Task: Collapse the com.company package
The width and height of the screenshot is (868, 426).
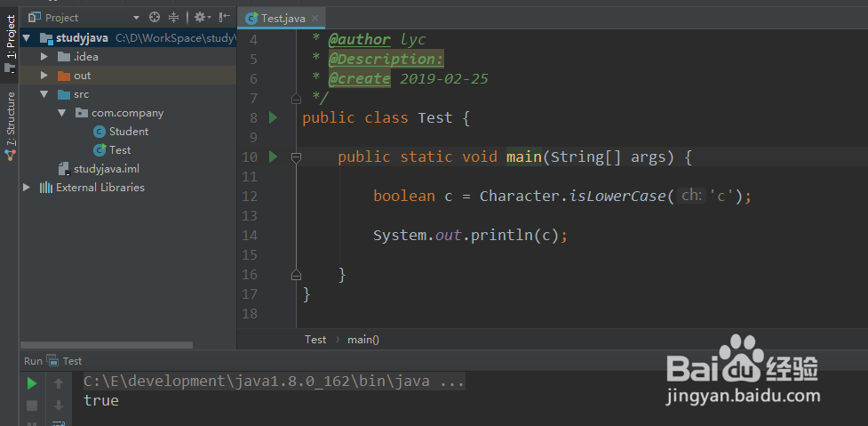Action: pos(62,113)
